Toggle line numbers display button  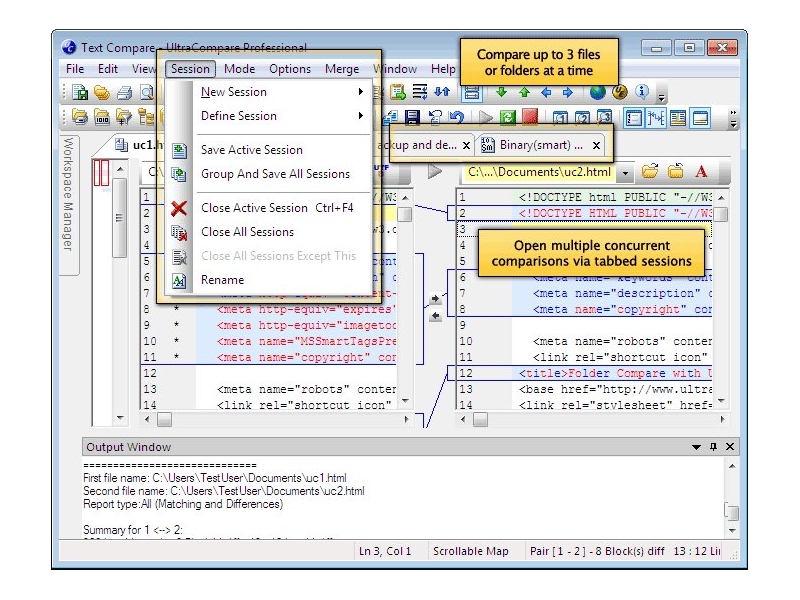pos(634,118)
